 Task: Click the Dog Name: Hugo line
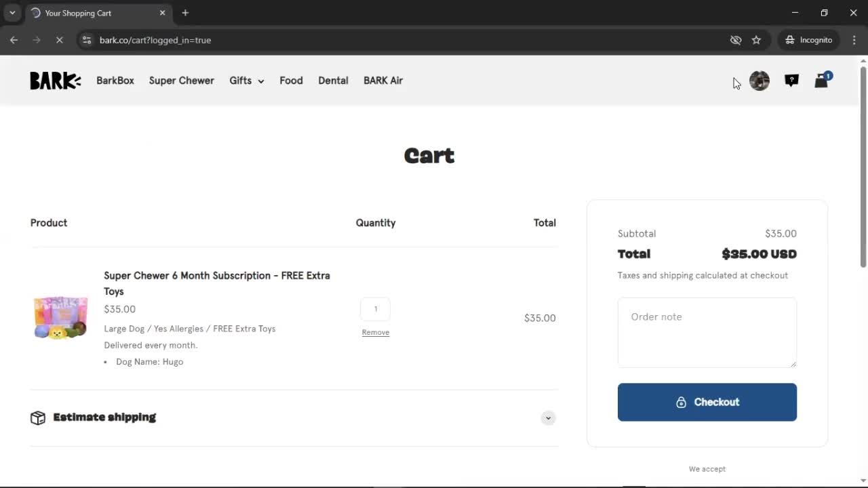(x=150, y=362)
